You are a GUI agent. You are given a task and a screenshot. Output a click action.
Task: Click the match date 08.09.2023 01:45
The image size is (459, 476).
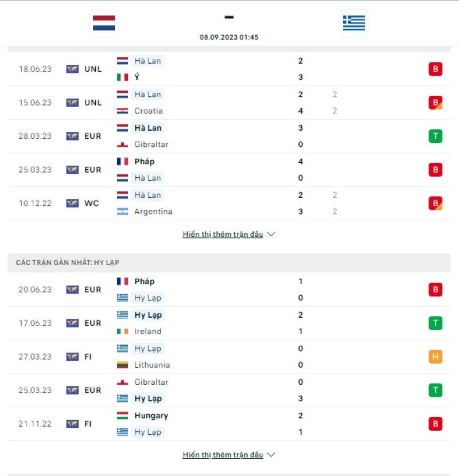[229, 37]
